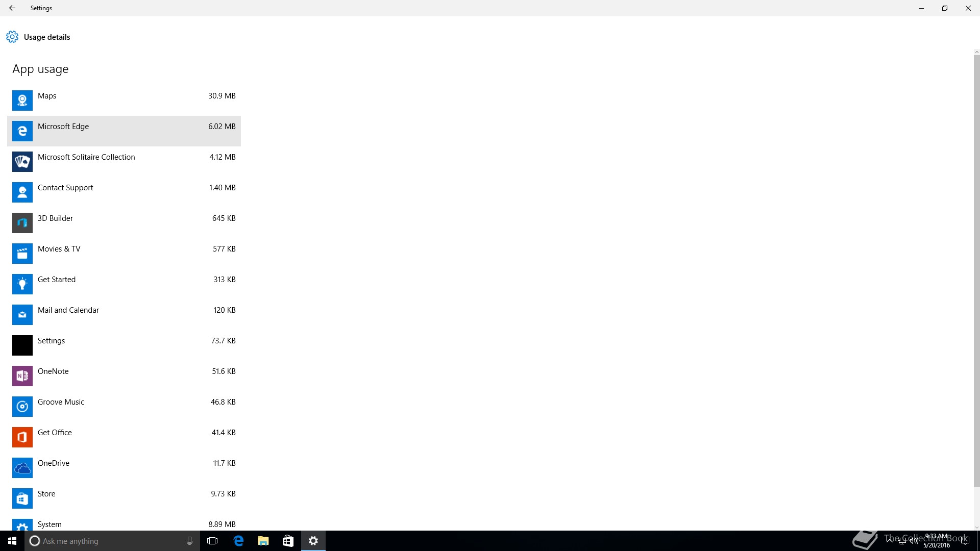
Task: Click the System label in app list
Action: pyautogui.click(x=50, y=524)
